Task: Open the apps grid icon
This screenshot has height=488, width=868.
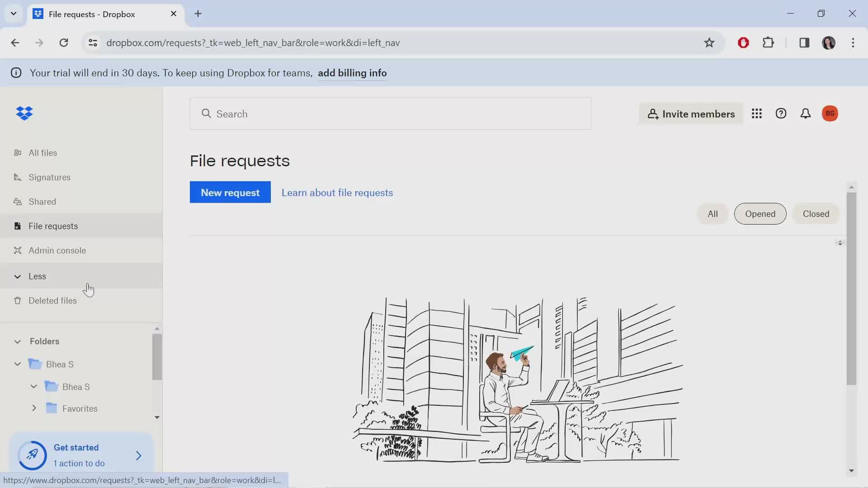Action: pyautogui.click(x=756, y=113)
